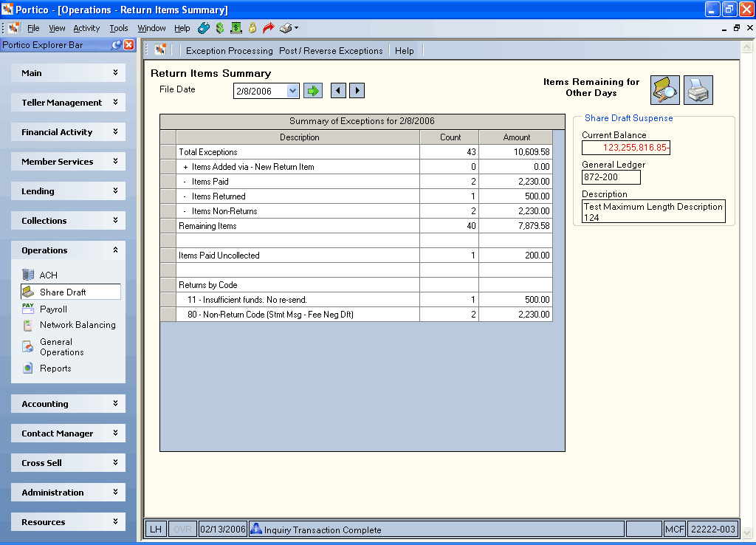Click the padlock icon in toolbar
The width and height of the screenshot is (756, 545).
pos(252,28)
